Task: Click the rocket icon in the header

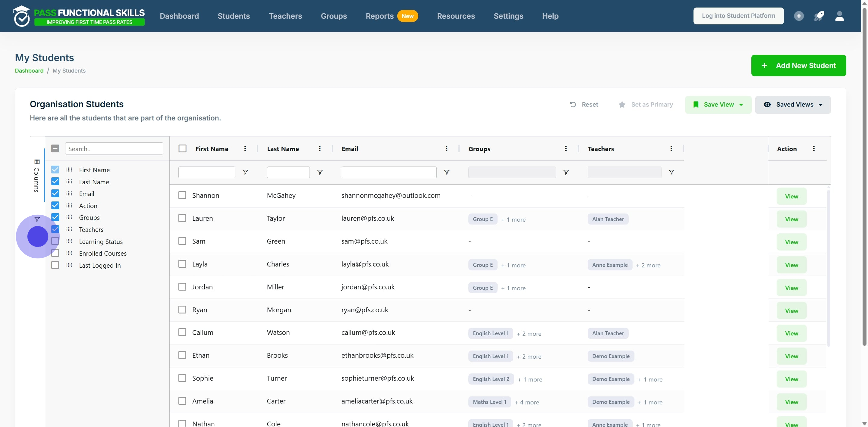Action: pyautogui.click(x=819, y=16)
